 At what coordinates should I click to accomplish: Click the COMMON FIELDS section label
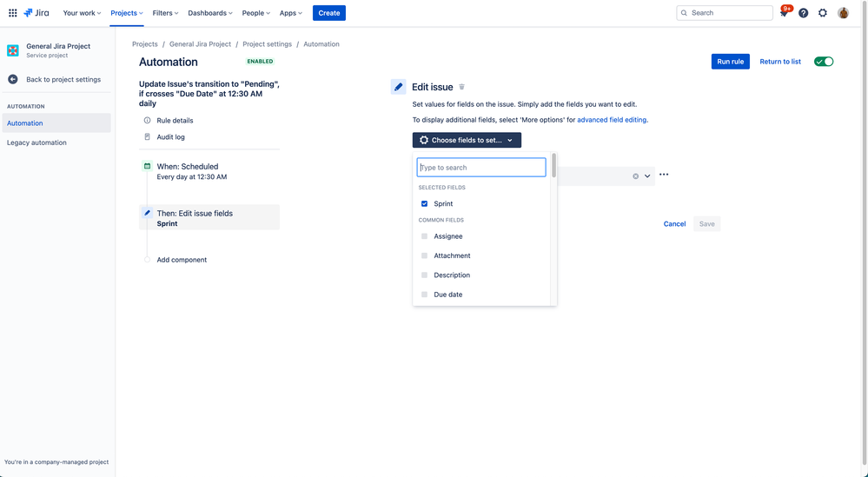point(441,220)
